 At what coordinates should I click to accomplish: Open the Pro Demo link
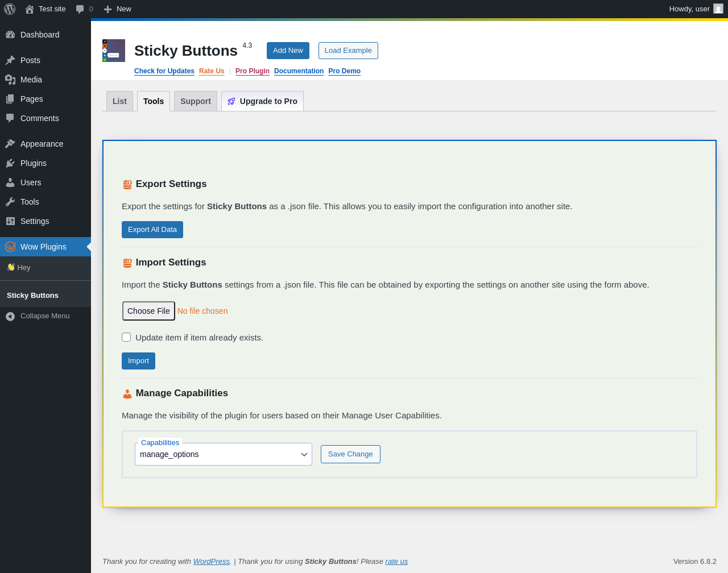(344, 71)
